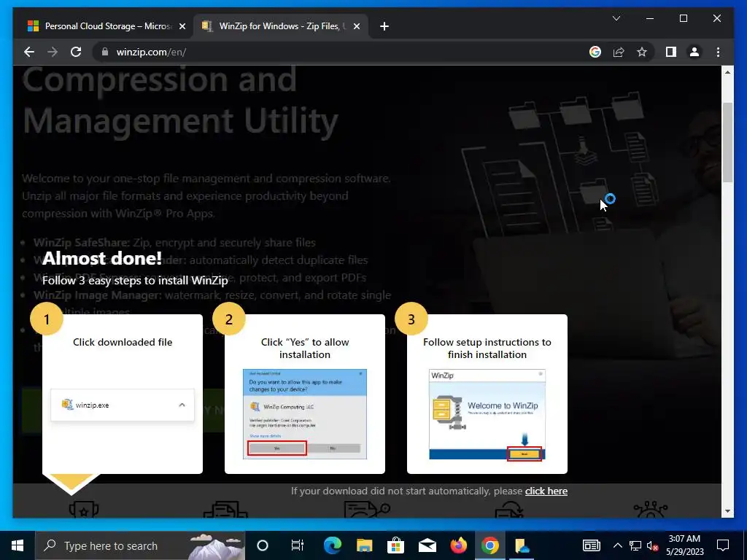
Task: Open File Explorer from the taskbar
Action: (364, 545)
